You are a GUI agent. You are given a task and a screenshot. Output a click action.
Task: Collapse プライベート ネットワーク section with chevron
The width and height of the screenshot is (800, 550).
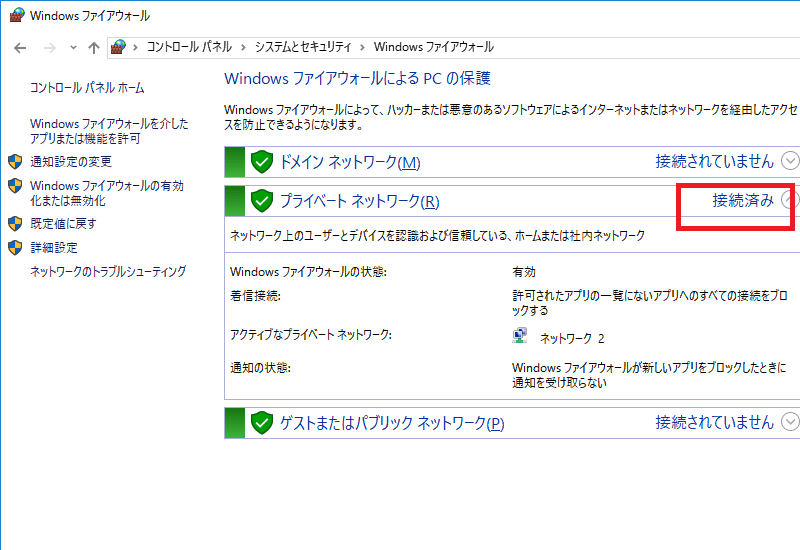[790, 200]
